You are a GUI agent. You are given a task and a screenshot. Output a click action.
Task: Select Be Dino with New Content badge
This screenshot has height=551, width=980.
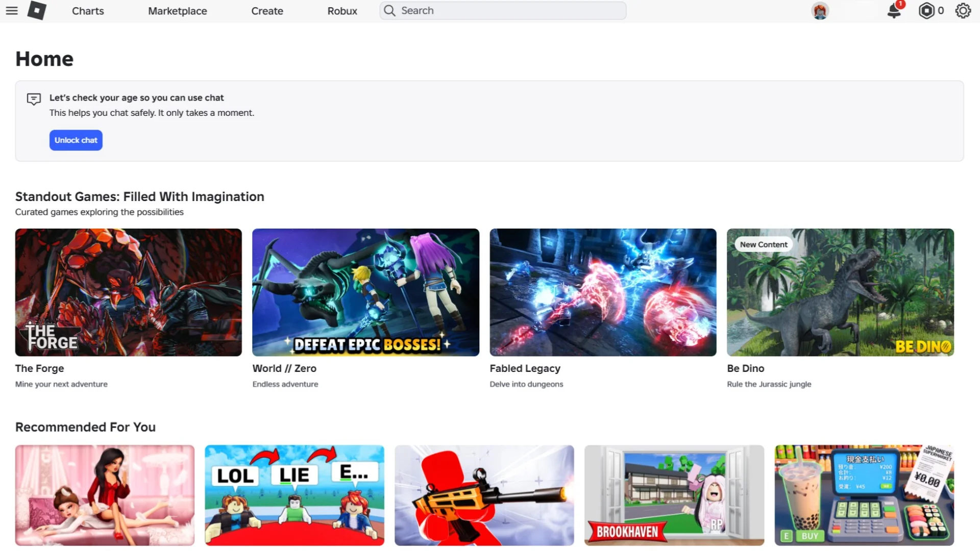pos(840,292)
